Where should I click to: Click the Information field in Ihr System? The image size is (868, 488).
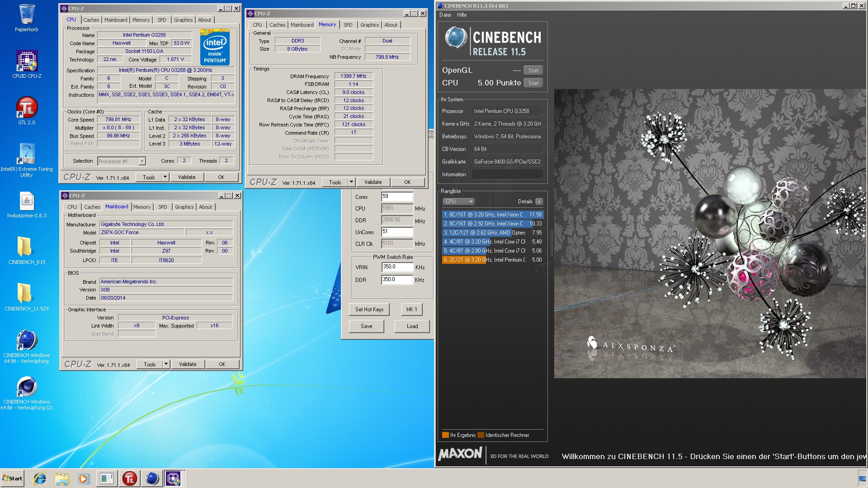pos(507,174)
